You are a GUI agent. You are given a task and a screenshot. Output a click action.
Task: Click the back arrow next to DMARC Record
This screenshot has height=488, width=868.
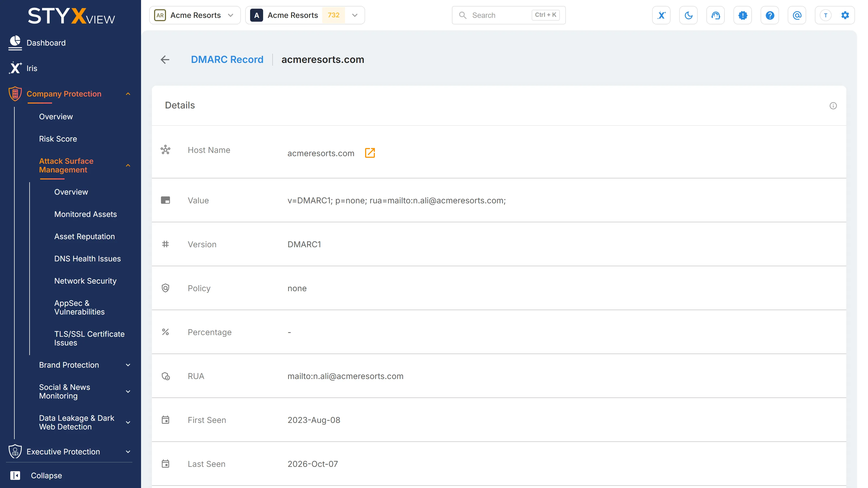[165, 60]
